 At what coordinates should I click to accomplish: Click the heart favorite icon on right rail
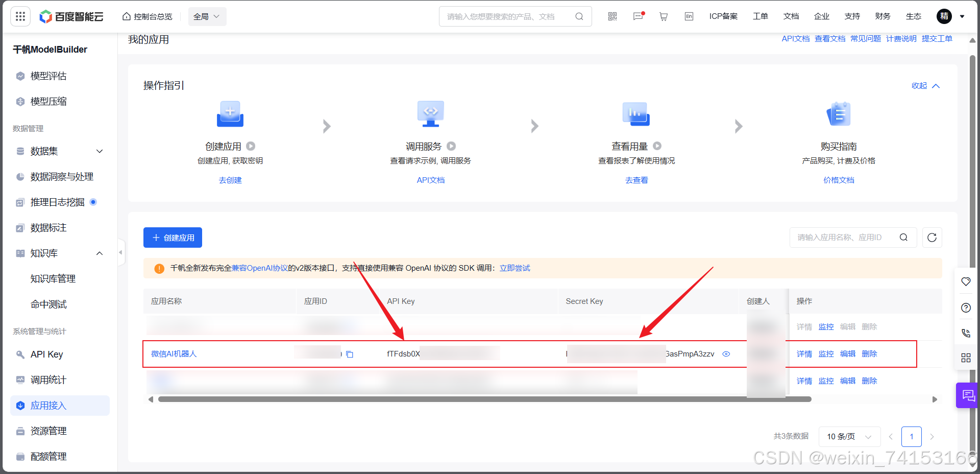(966, 281)
